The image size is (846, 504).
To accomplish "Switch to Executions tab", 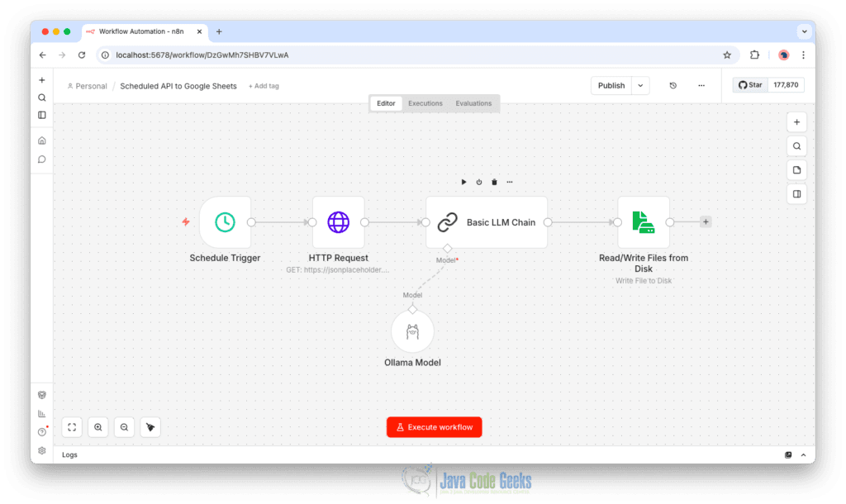I will pyautogui.click(x=425, y=103).
